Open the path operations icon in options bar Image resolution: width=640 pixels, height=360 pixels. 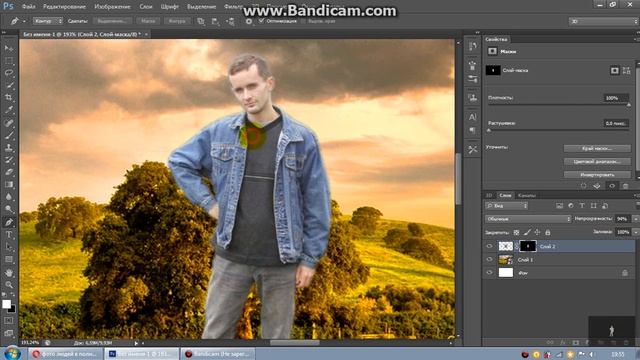[x=201, y=21]
